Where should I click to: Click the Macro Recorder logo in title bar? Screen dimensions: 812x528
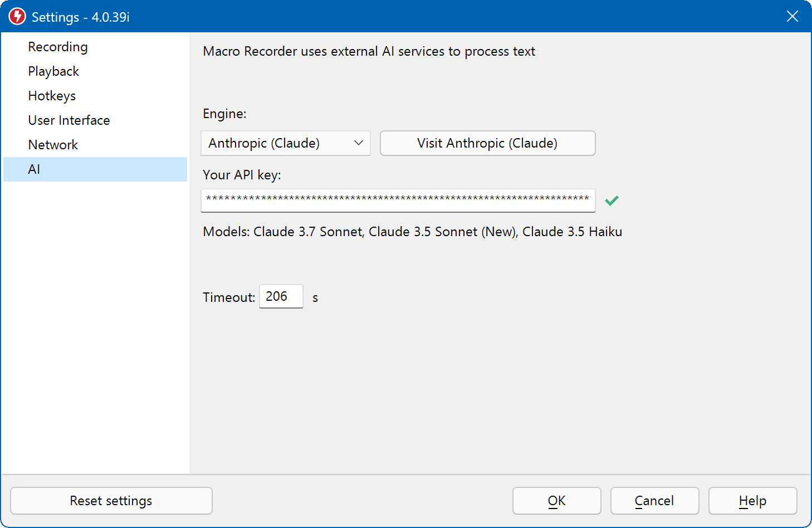click(x=17, y=17)
